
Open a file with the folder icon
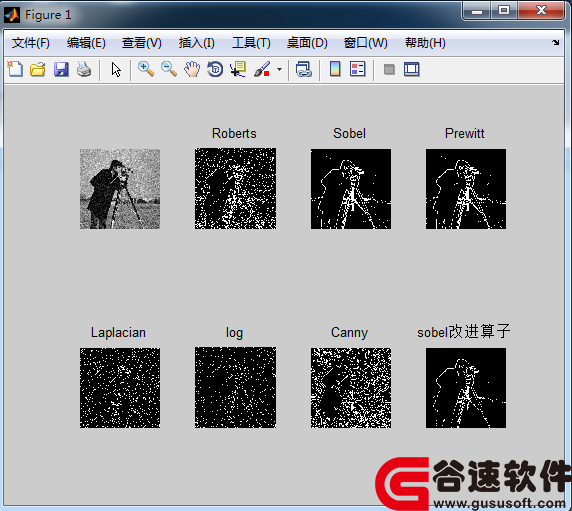[x=38, y=69]
